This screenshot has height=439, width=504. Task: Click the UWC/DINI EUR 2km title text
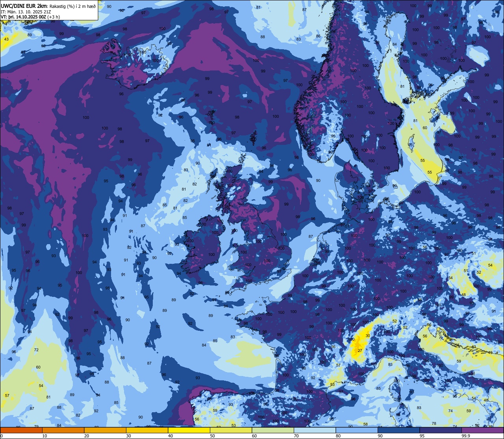click(23, 6)
